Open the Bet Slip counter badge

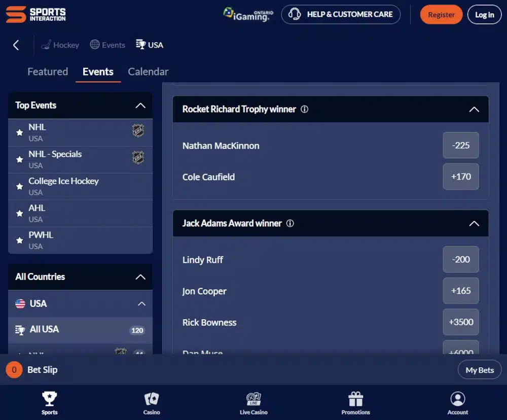[14, 369]
